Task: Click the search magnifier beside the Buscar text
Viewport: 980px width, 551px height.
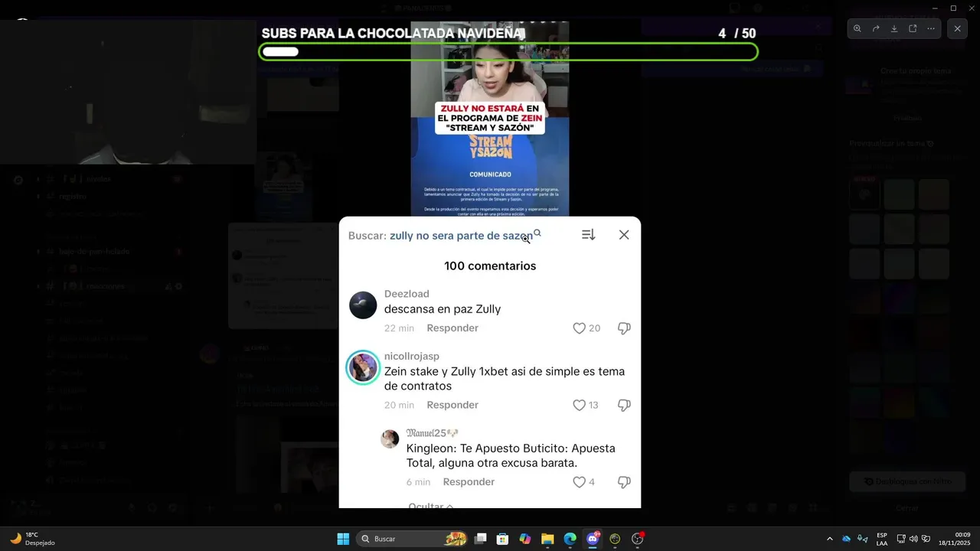Action: 537,233
